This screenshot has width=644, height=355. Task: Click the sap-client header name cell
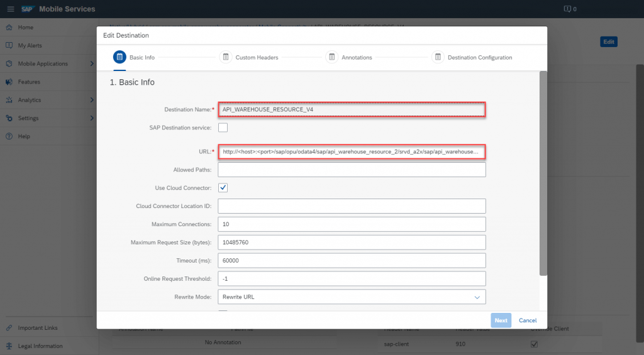click(396, 344)
